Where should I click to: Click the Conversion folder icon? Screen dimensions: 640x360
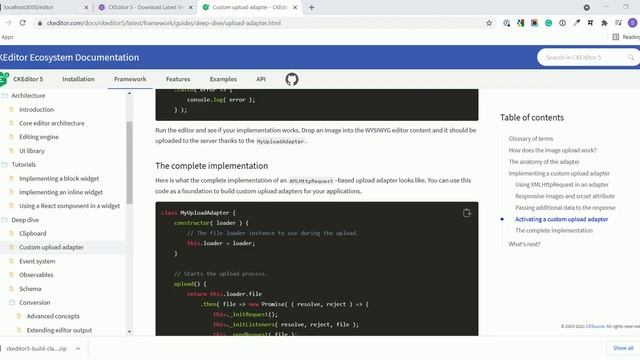tap(12, 302)
